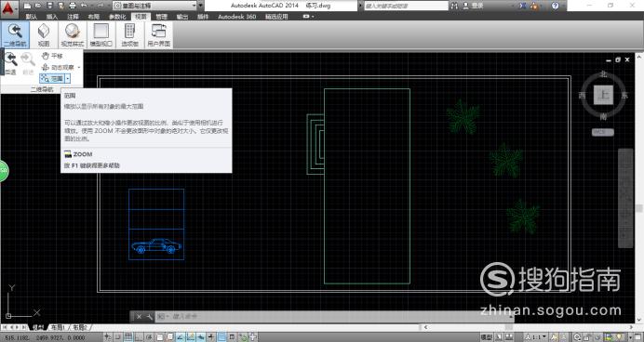
Task: Toggle Grid Display in status bar
Action: (128, 337)
